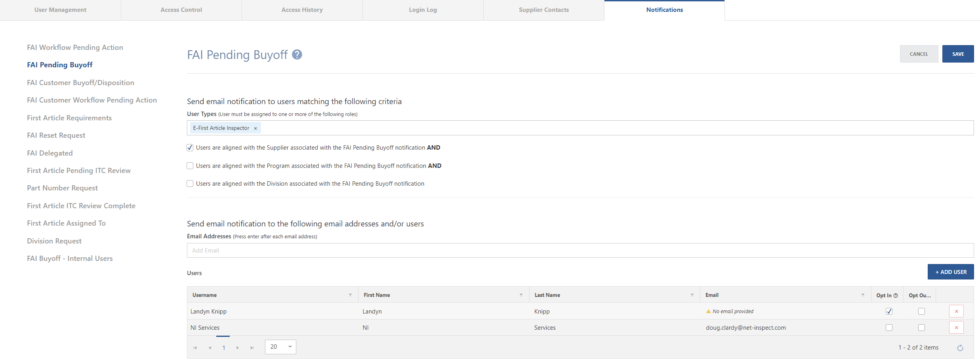Enable the Program alignment criteria checkbox
The height and width of the screenshot is (363, 980).
[x=190, y=165]
